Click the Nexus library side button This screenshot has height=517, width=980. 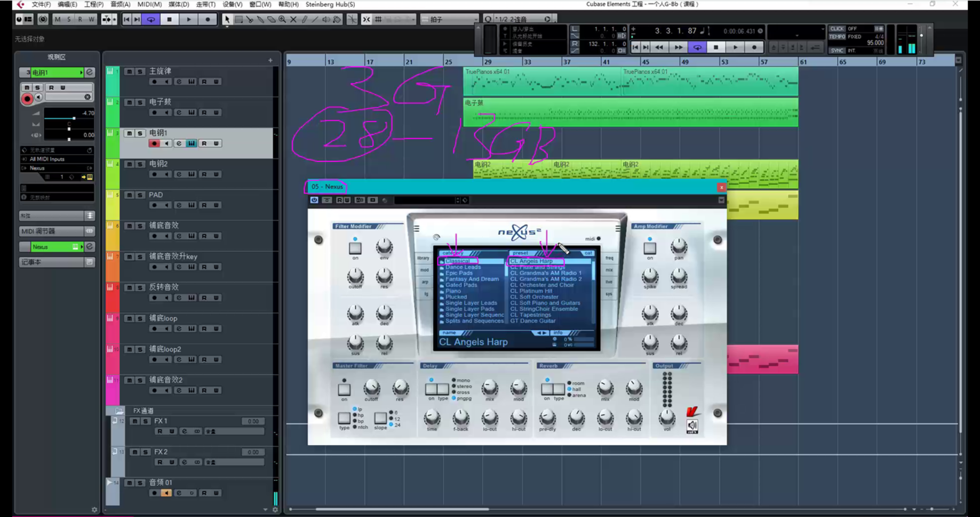coord(424,258)
